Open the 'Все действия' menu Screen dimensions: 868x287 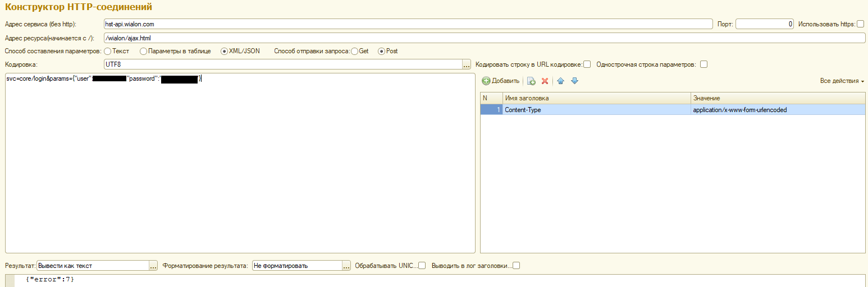(x=842, y=81)
